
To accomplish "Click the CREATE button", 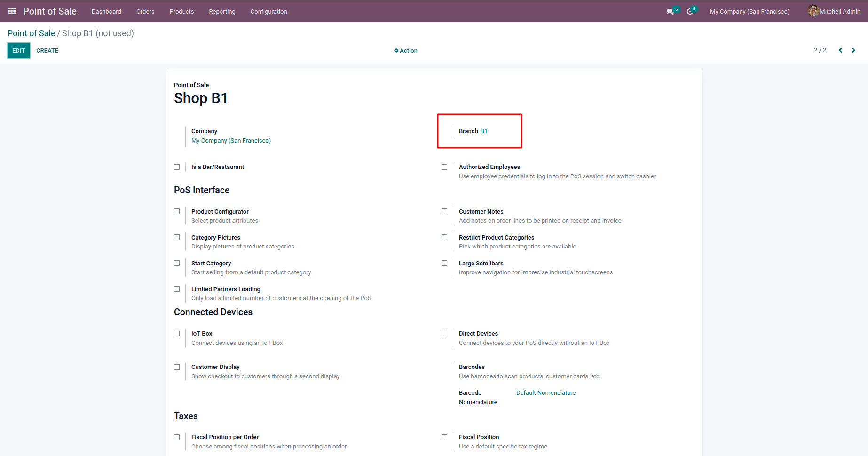I will (47, 51).
